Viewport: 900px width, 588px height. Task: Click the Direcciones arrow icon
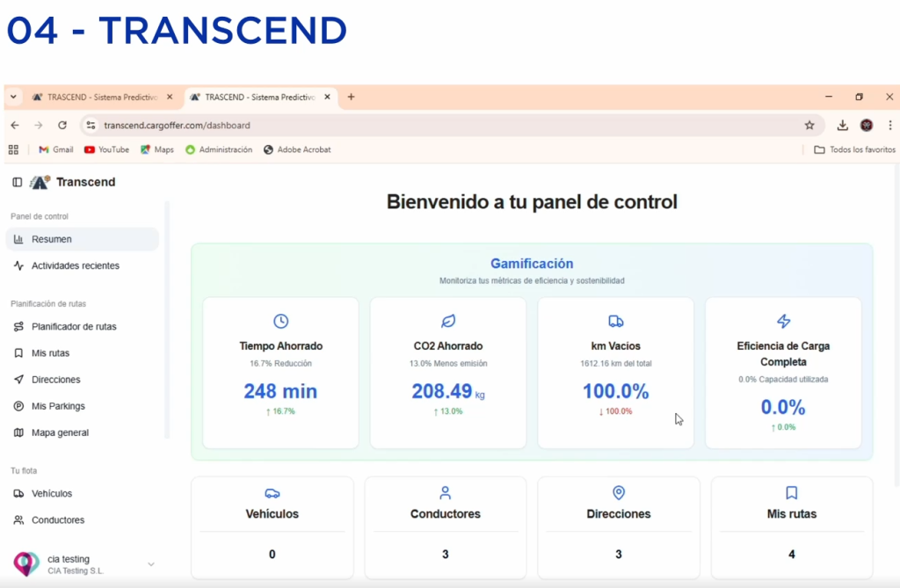tap(18, 380)
